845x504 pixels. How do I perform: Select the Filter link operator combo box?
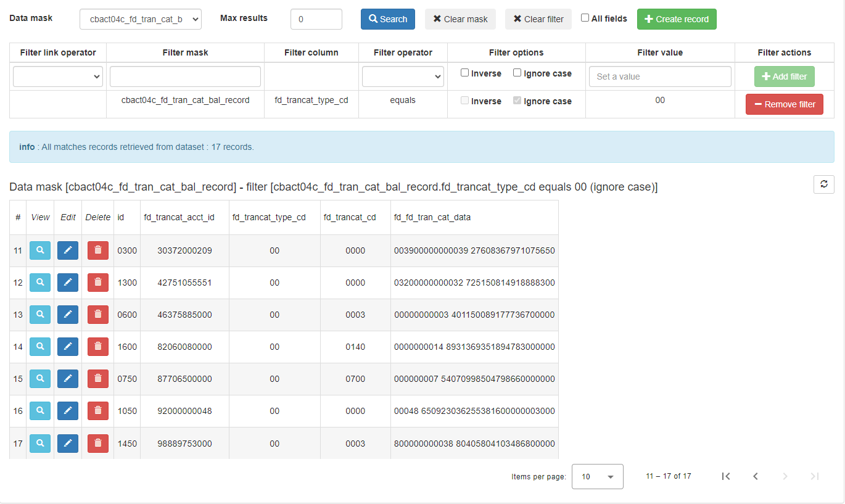point(57,76)
